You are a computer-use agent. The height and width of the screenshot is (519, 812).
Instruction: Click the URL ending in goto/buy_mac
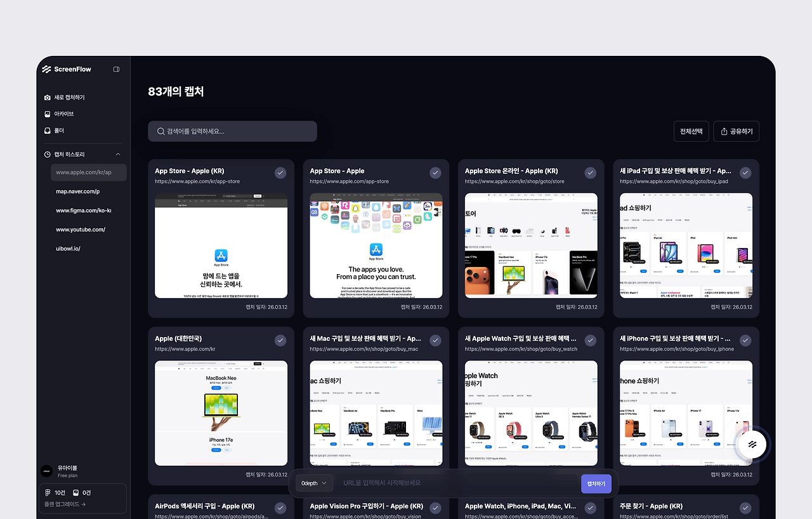(364, 349)
